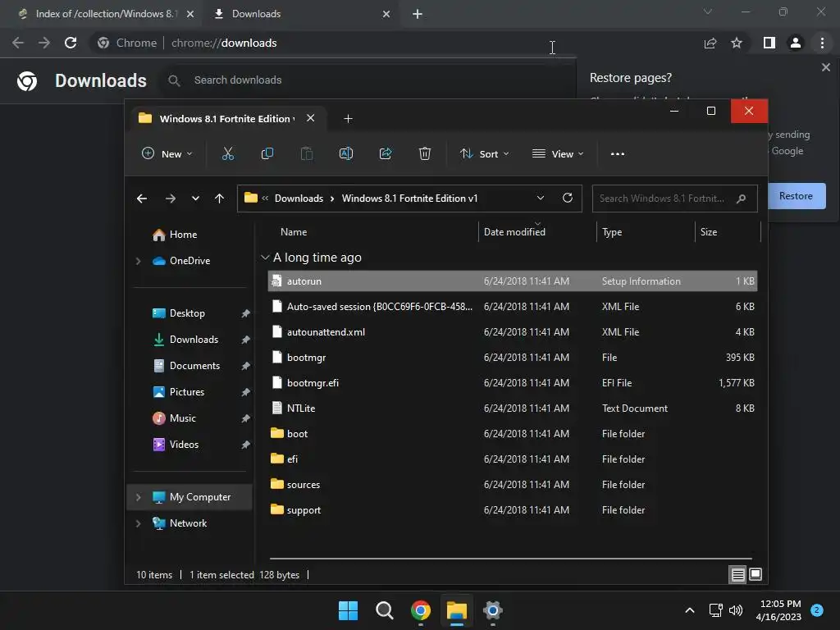Open the Sort dropdown

tap(485, 153)
